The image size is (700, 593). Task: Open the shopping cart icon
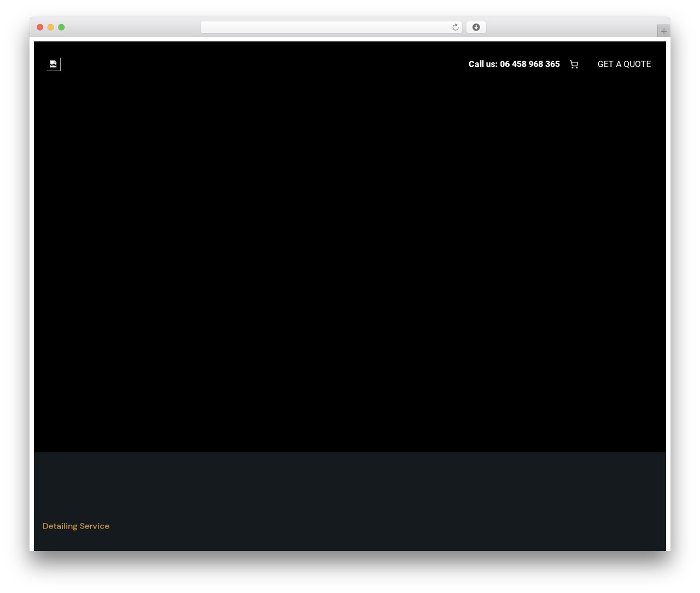click(574, 65)
